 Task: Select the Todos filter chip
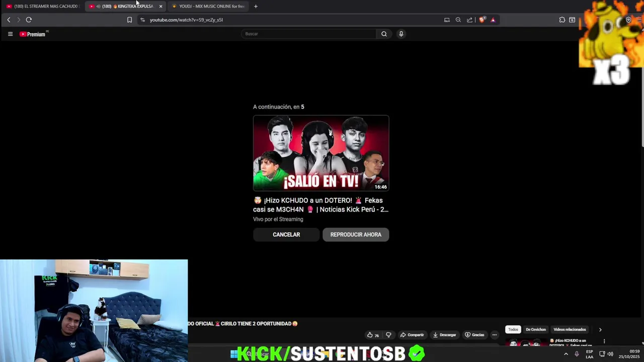click(513, 329)
